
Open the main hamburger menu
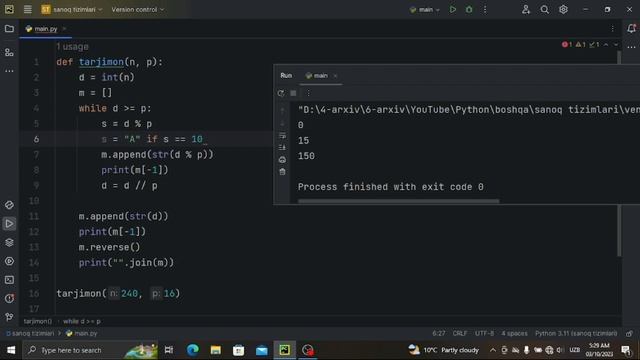click(x=27, y=9)
